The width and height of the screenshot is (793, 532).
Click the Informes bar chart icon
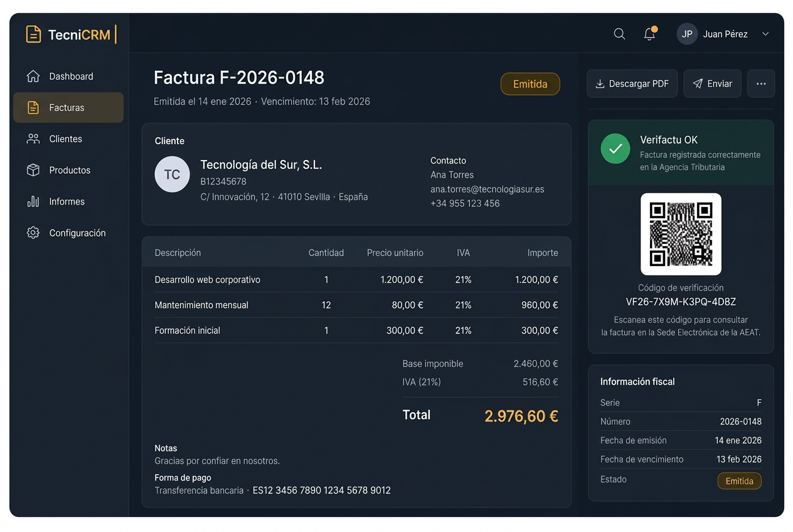click(33, 202)
